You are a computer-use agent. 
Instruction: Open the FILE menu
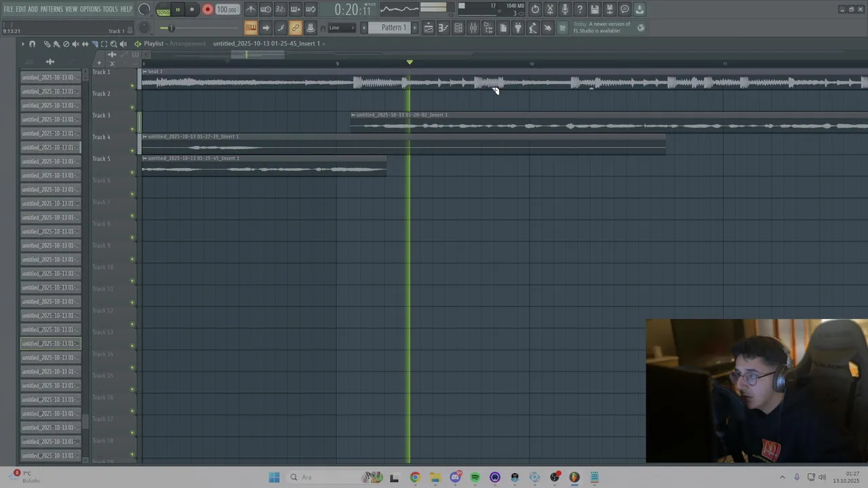coord(8,9)
